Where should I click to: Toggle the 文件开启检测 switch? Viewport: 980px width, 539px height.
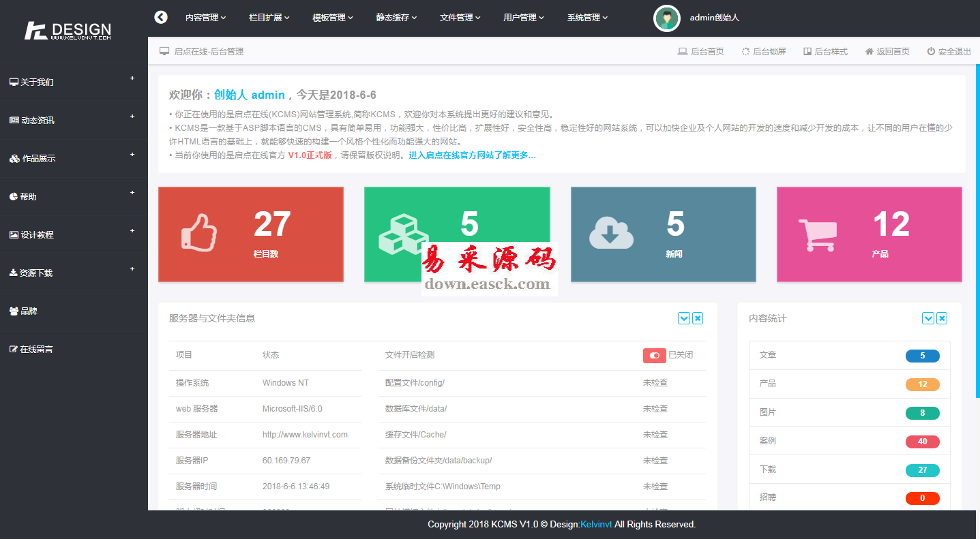tap(655, 355)
